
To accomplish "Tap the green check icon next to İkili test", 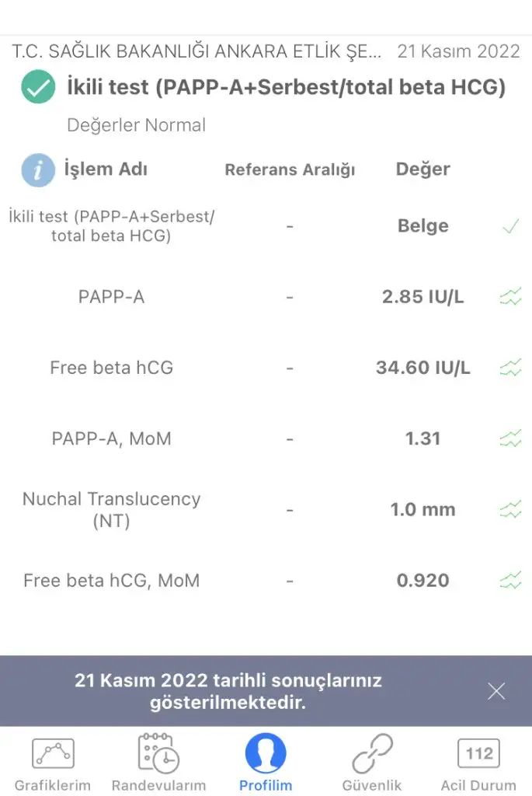I will (38, 87).
